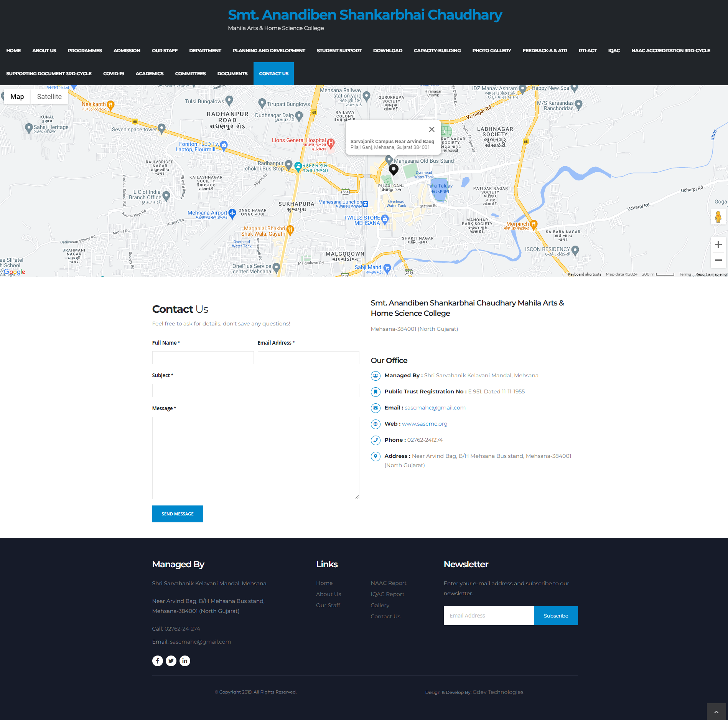Click the SEND MESSAGE button
Image resolution: width=728 pixels, height=720 pixels.
(178, 514)
